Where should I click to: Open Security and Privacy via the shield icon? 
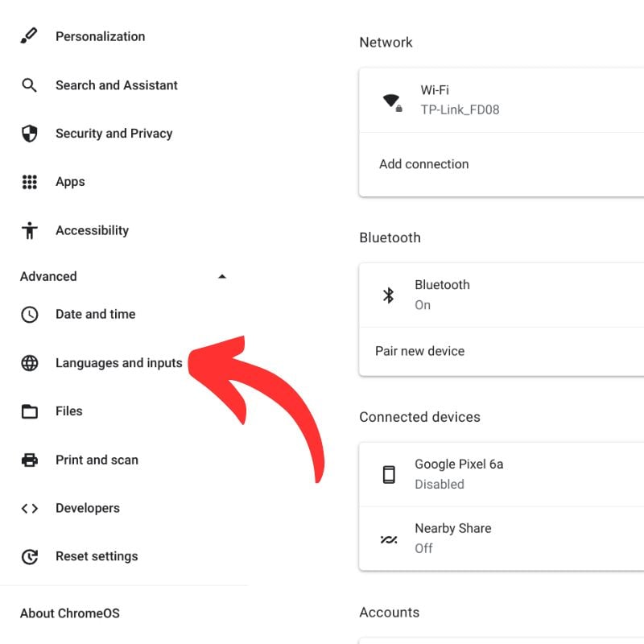tap(30, 133)
